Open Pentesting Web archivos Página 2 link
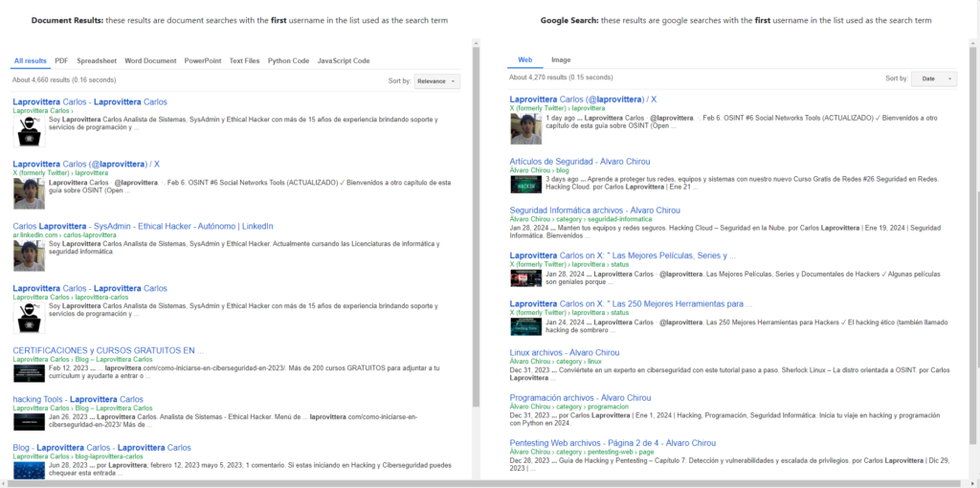The width and height of the screenshot is (980, 488). click(612, 443)
